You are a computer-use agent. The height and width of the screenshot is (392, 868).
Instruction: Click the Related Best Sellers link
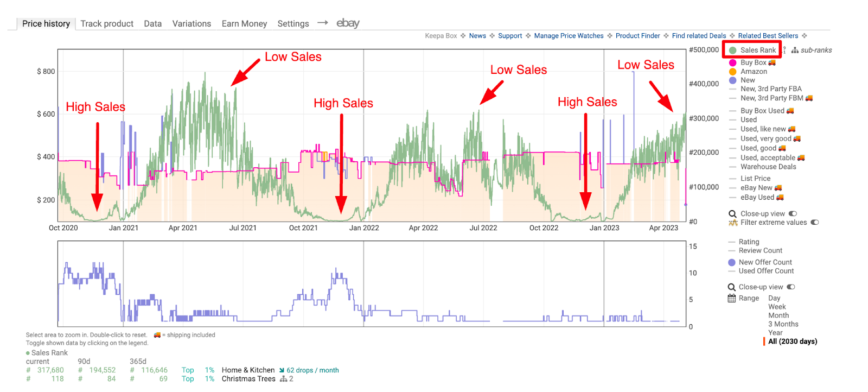768,36
